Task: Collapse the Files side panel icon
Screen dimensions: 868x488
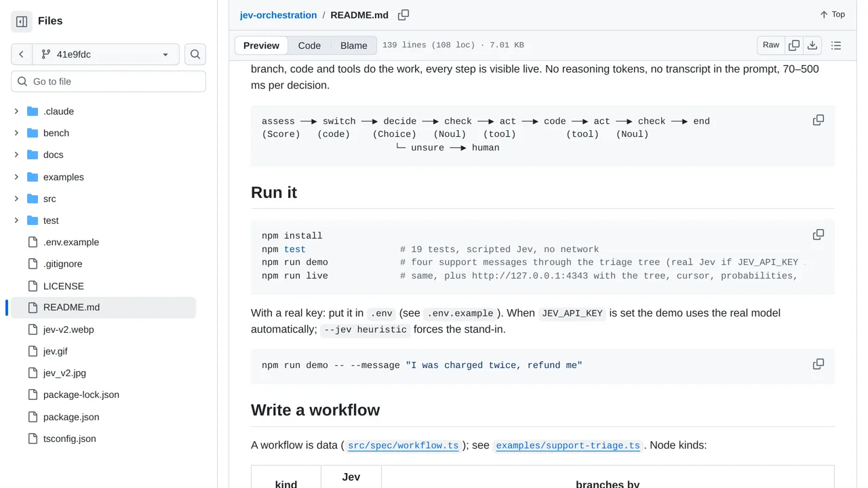Action: 22,21
